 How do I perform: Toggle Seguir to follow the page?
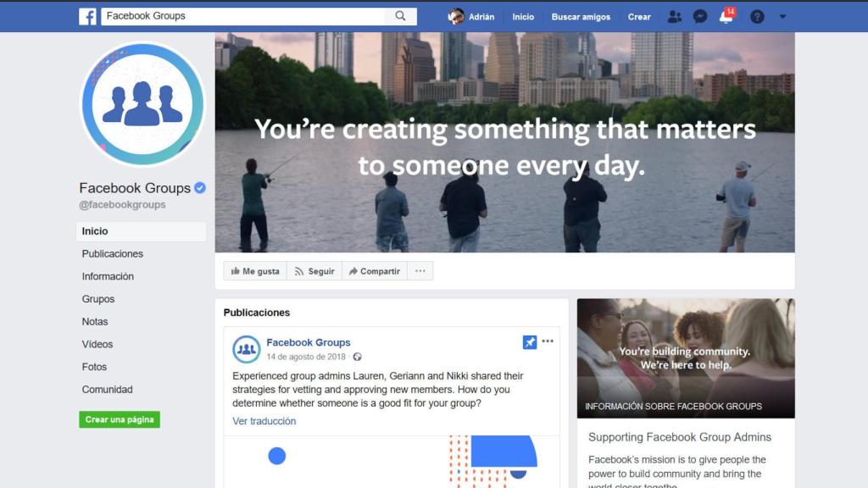coord(314,271)
